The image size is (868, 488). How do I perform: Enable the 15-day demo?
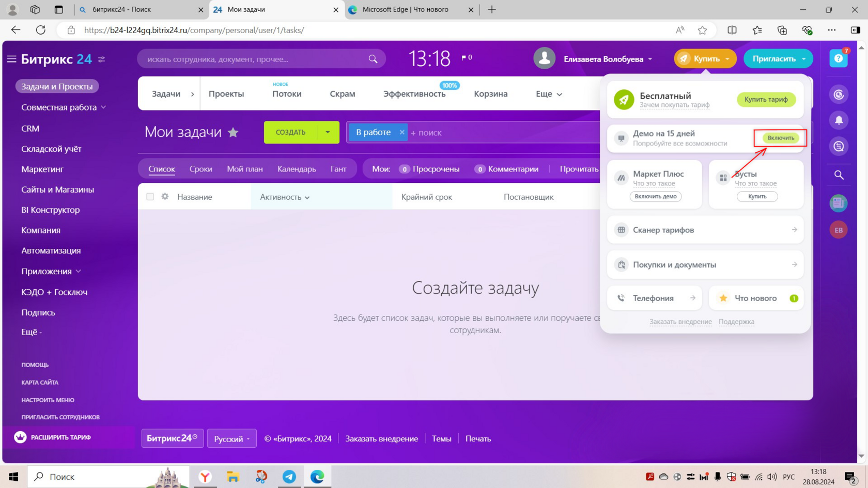[781, 138]
